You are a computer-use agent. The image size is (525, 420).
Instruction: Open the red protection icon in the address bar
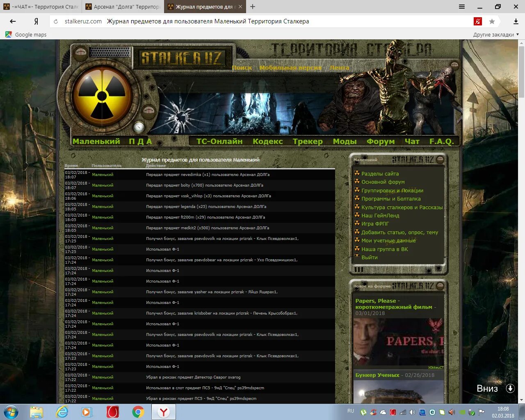pos(477,21)
